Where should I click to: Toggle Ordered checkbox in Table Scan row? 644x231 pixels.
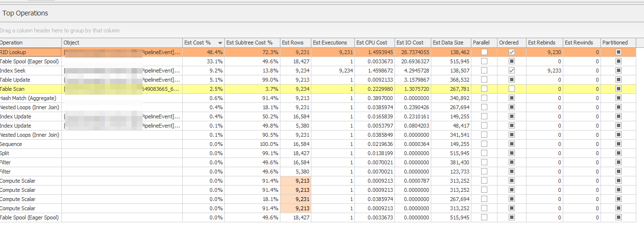(x=512, y=89)
